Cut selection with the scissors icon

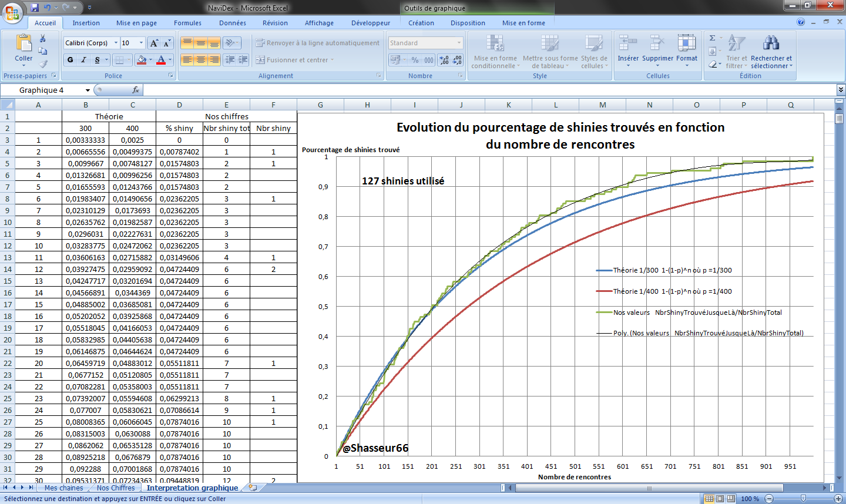click(42, 38)
